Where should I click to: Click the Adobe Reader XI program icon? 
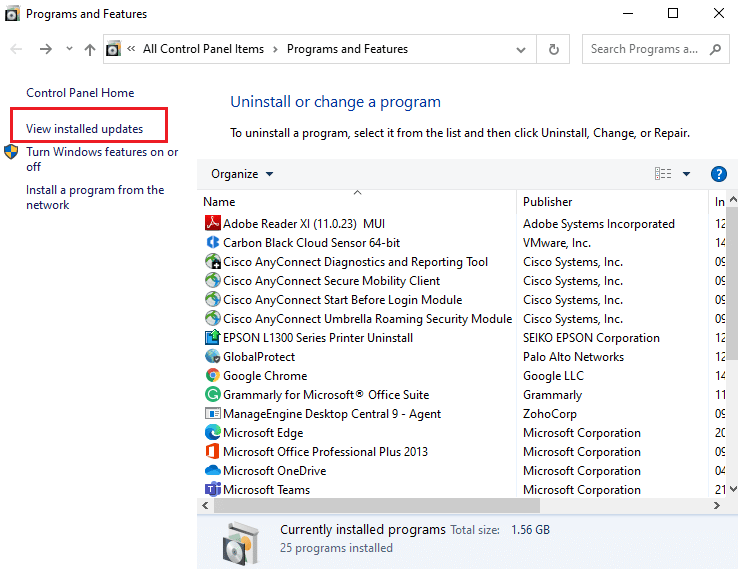point(212,224)
